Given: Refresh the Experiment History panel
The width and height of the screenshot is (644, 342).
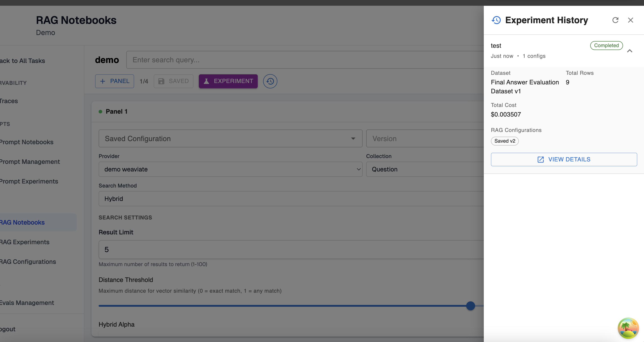Looking at the screenshot, I should (x=615, y=20).
